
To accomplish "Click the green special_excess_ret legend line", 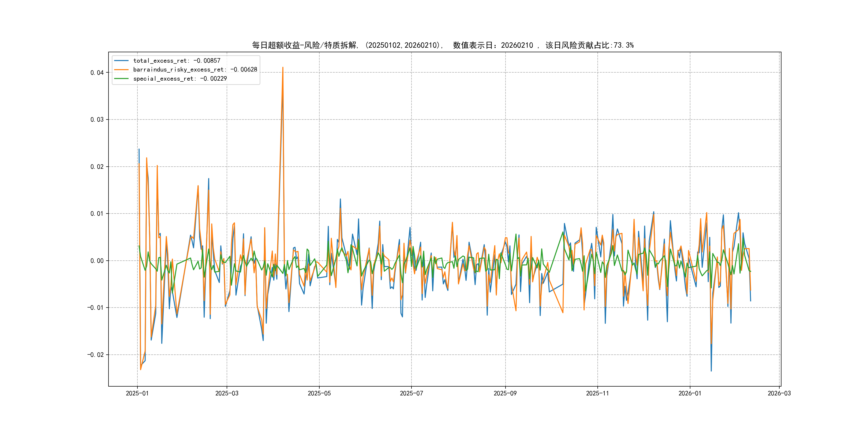I will tap(121, 78).
